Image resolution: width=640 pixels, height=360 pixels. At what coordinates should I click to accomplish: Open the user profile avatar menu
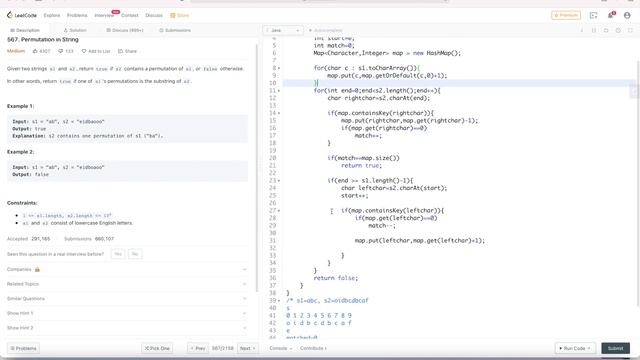tap(627, 15)
